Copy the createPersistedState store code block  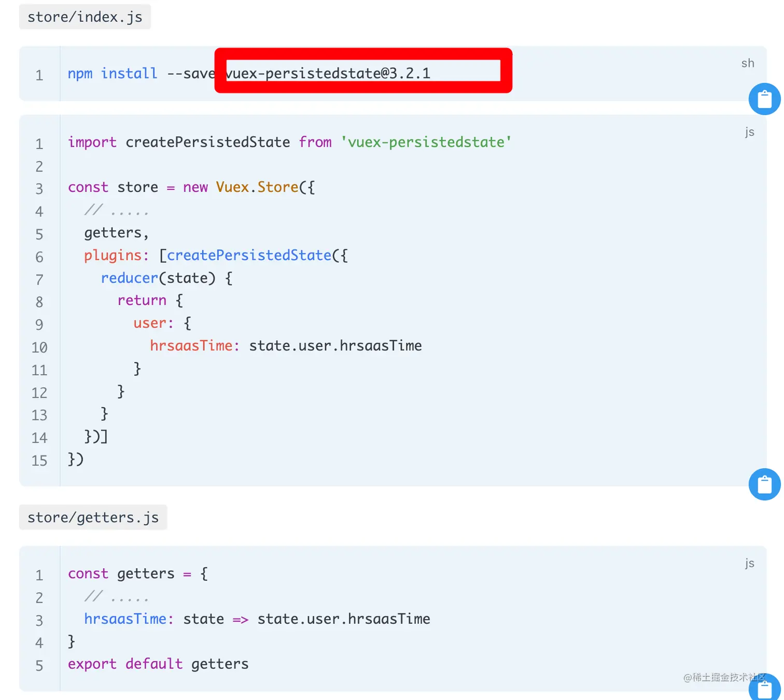764,484
